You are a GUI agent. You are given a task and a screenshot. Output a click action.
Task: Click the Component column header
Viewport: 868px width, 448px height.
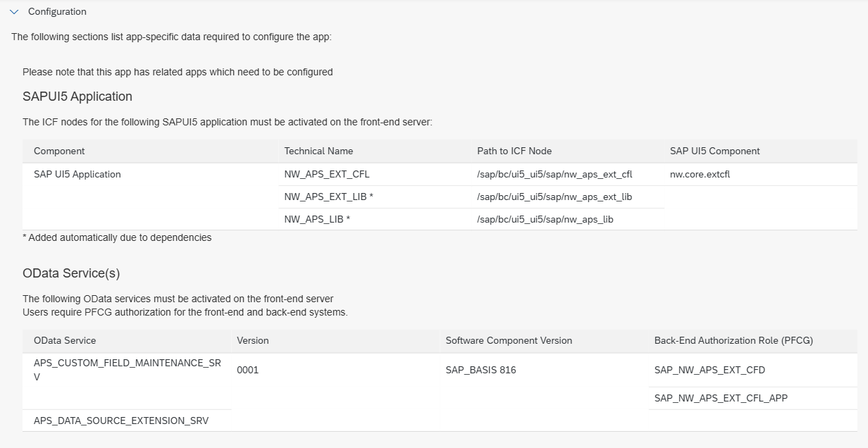(x=59, y=151)
